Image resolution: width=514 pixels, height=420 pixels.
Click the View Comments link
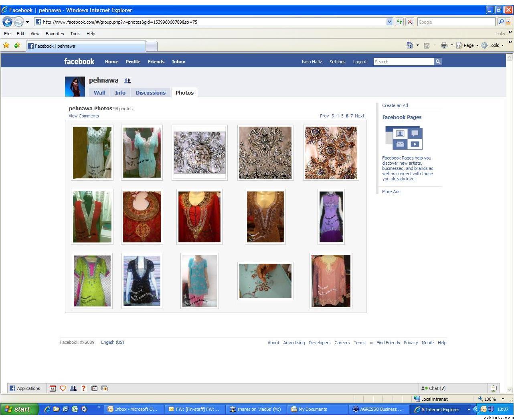(x=83, y=116)
